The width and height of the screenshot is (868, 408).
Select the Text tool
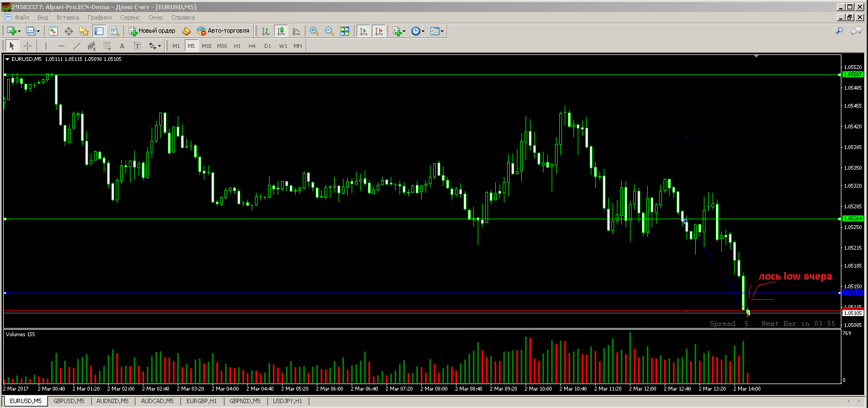(x=122, y=46)
